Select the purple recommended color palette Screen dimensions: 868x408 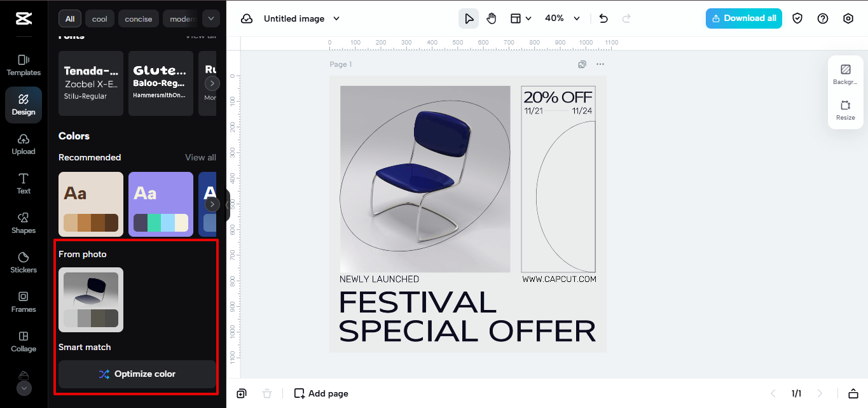click(x=160, y=204)
